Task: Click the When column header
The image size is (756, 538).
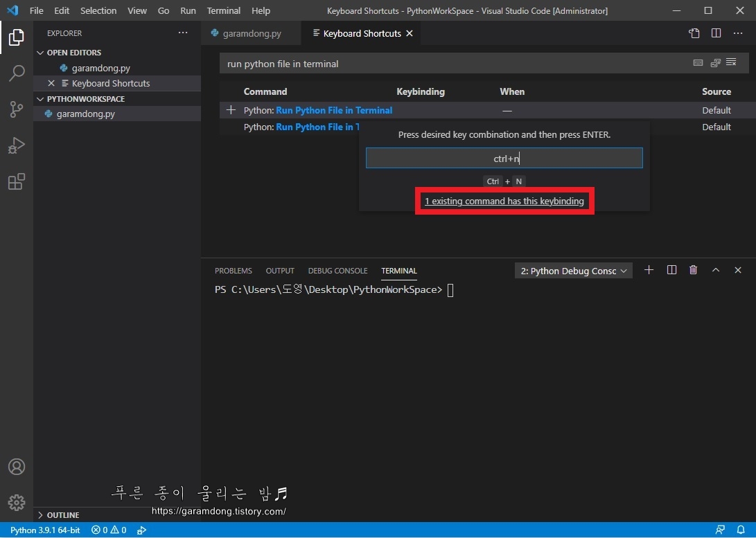Action: pyautogui.click(x=512, y=91)
